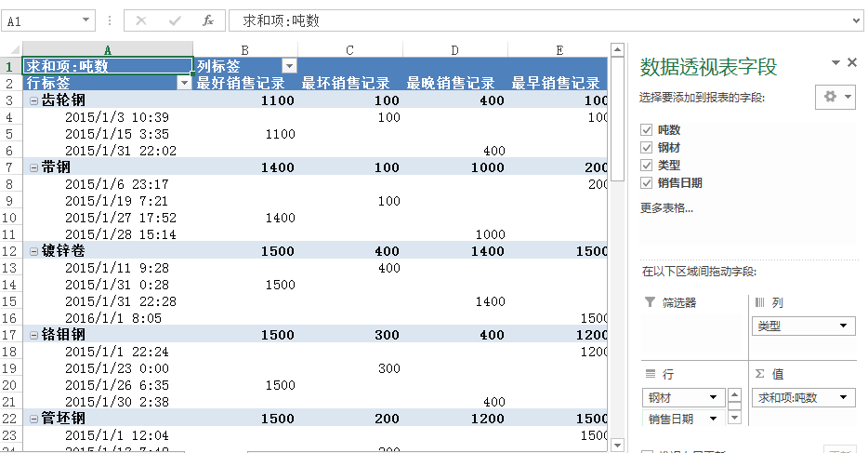Screen dimensions: 868x453
Task: Toggle the 钢材 field checkbox
Action: pos(646,147)
